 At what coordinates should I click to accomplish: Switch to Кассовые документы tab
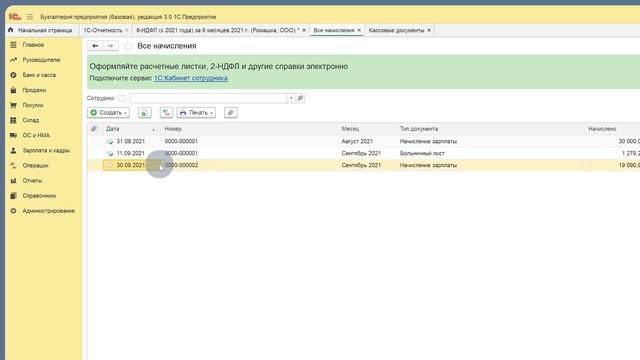(x=396, y=30)
